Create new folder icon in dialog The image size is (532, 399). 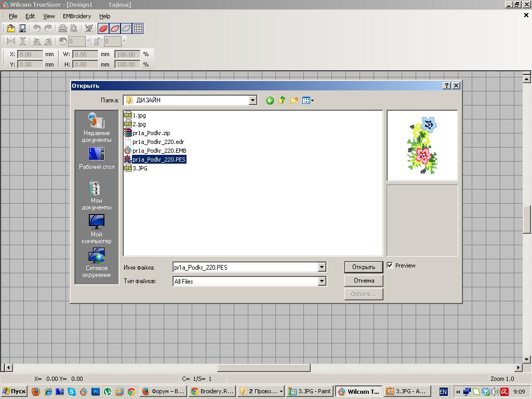click(294, 100)
